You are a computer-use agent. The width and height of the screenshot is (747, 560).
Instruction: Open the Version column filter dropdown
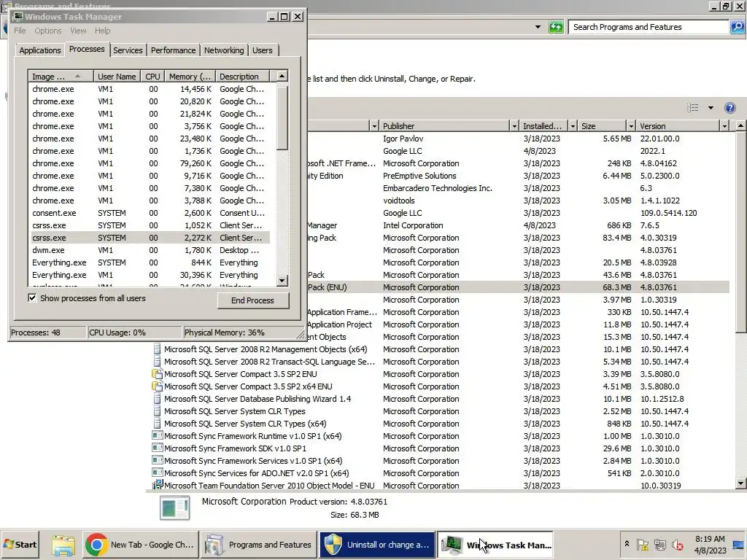[x=724, y=126]
